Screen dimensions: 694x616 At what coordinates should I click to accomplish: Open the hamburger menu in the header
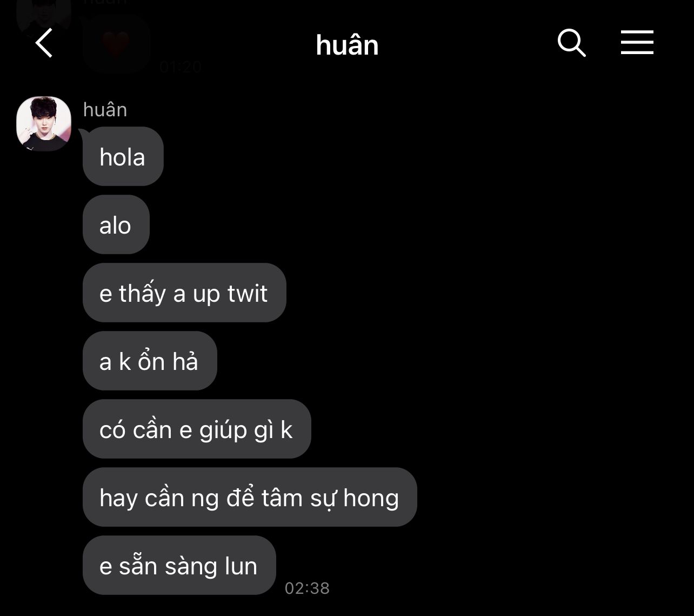tap(637, 42)
